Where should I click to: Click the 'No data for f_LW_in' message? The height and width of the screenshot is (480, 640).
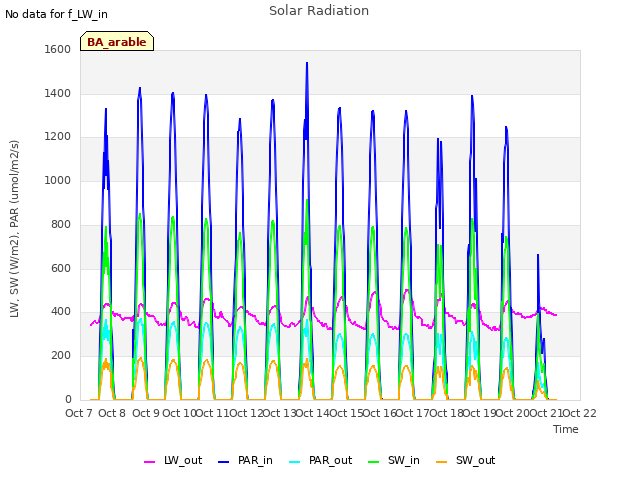coord(56,14)
